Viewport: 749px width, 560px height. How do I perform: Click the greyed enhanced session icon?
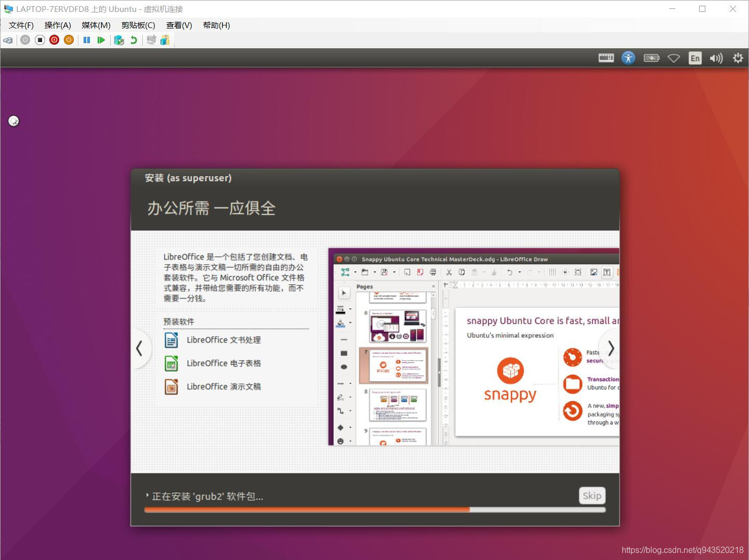pyautogui.click(x=151, y=40)
